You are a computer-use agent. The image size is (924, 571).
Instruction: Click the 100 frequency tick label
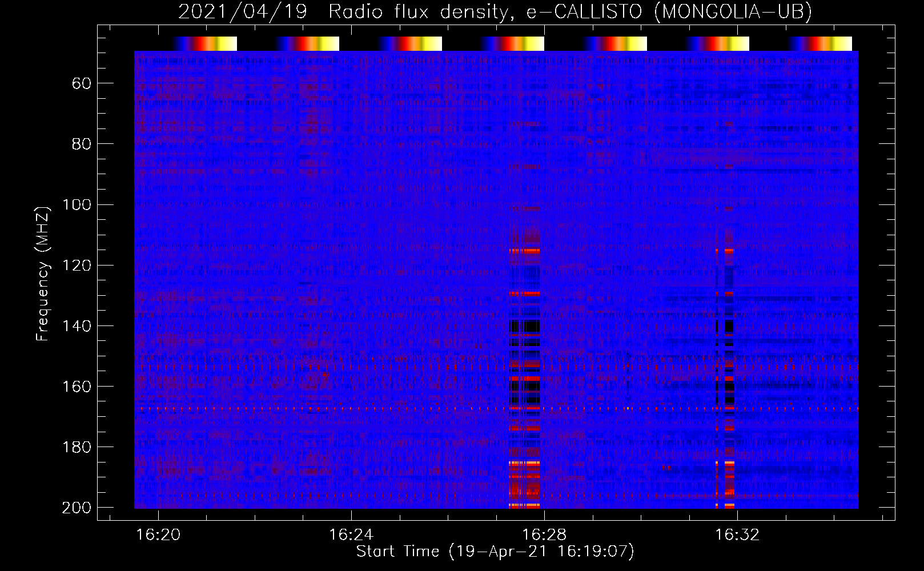[x=77, y=205]
